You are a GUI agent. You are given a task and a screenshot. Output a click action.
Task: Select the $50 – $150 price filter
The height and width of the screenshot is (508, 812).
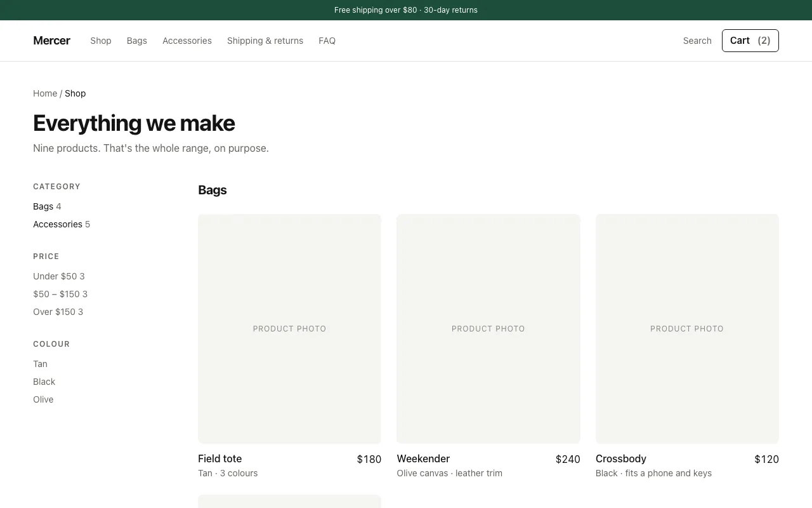[60, 294]
